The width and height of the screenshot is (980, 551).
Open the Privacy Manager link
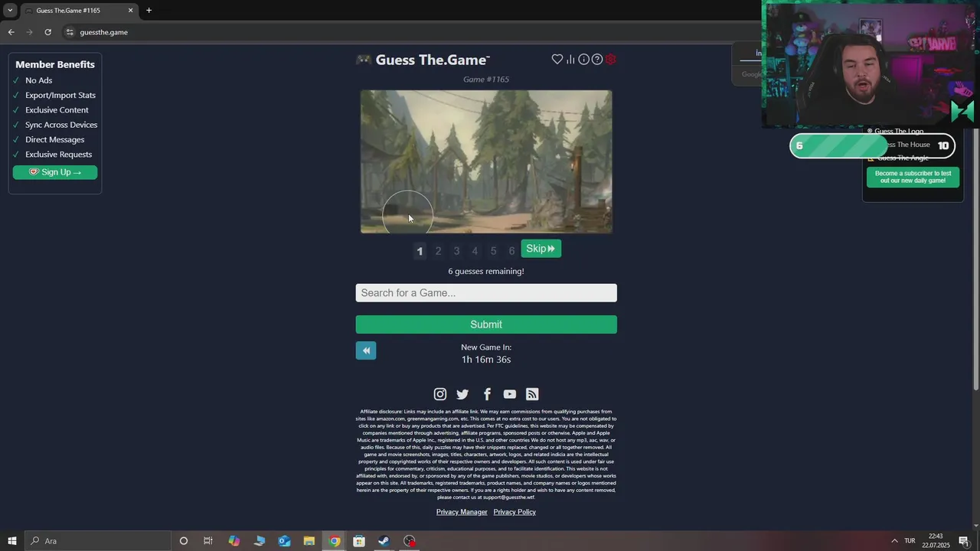point(462,512)
